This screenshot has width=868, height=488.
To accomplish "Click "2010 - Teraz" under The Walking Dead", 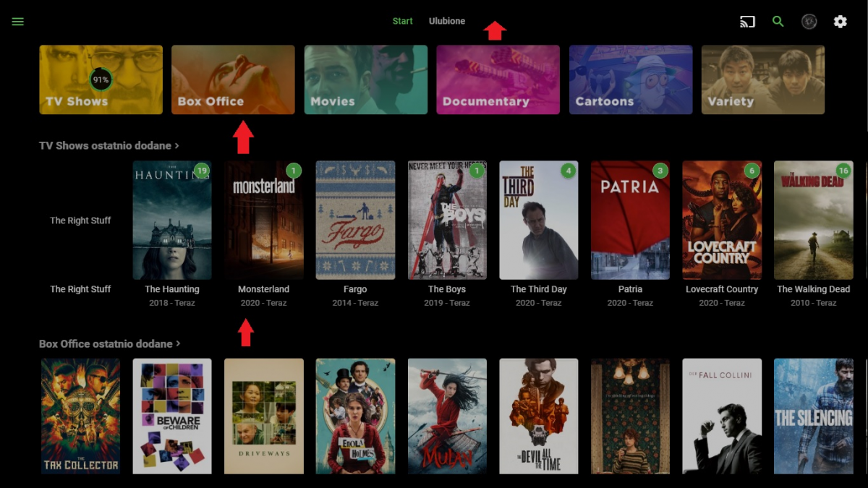I will (814, 303).
